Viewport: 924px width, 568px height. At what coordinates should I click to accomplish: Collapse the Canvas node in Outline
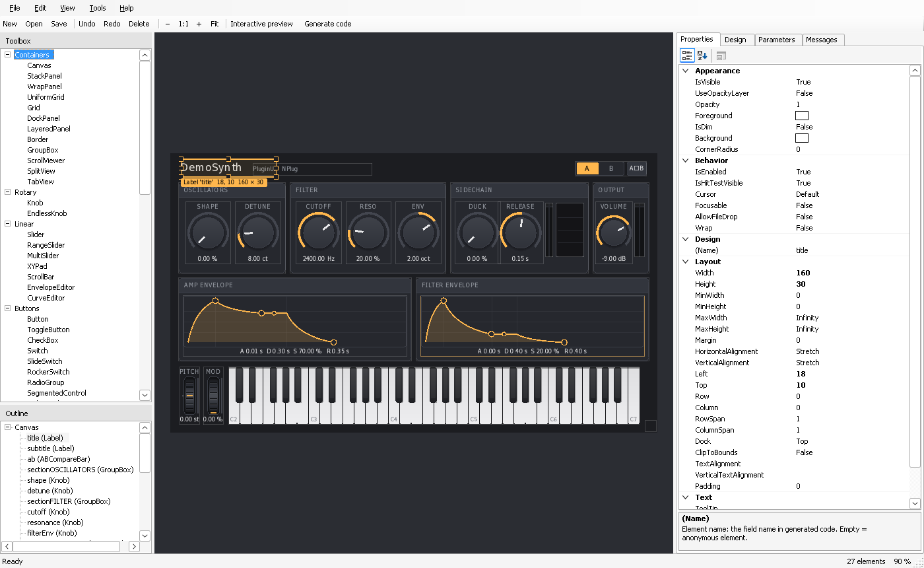point(8,427)
